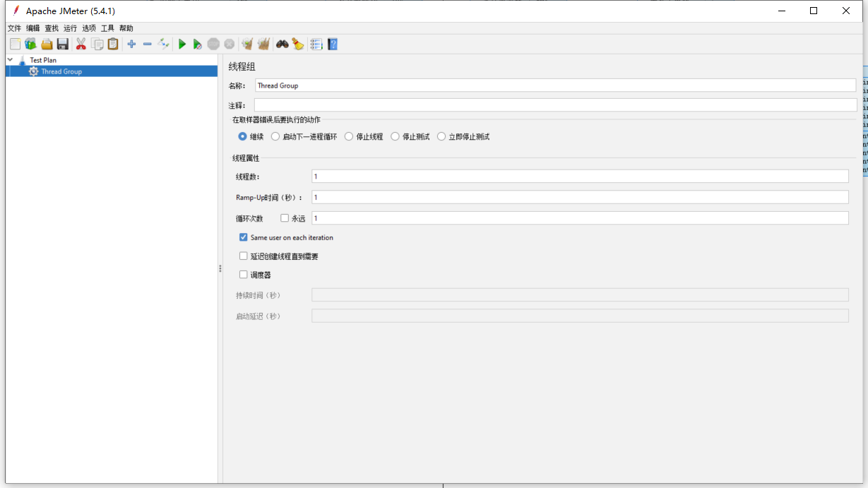The image size is (868, 488).
Task: Click the 名称 name input field
Action: 555,85
